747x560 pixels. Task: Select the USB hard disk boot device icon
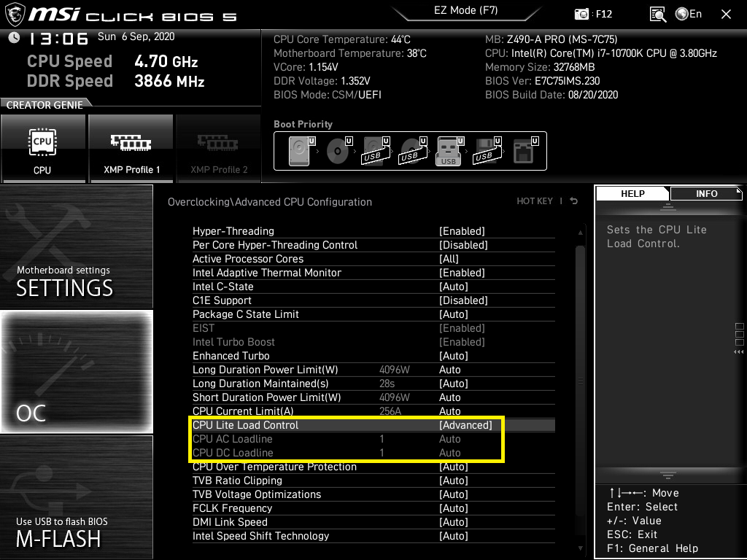coord(376,151)
